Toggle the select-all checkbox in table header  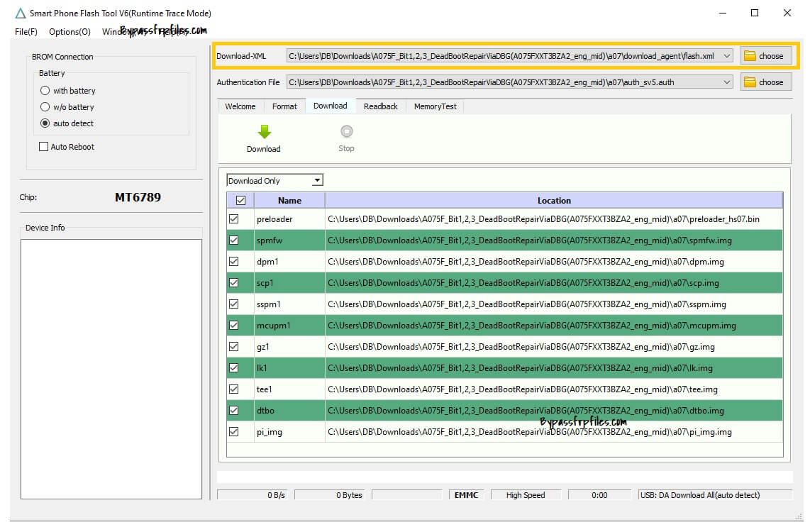coord(240,201)
